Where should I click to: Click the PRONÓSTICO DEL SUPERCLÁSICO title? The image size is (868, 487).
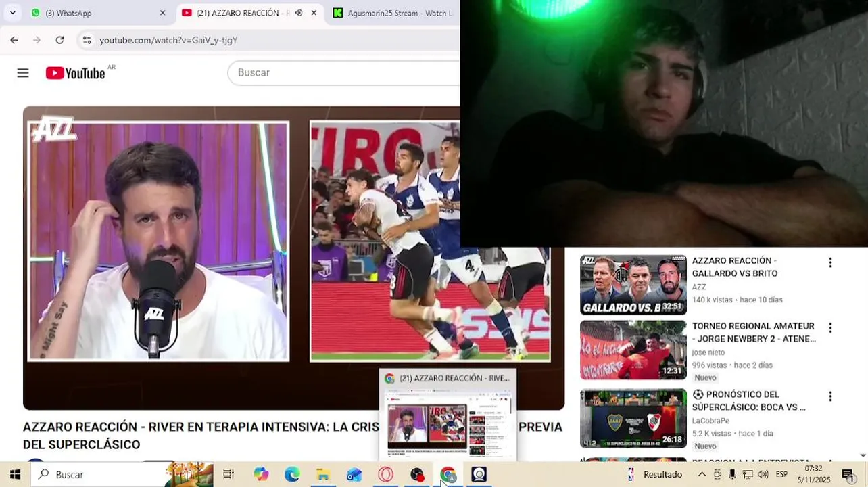(x=749, y=401)
